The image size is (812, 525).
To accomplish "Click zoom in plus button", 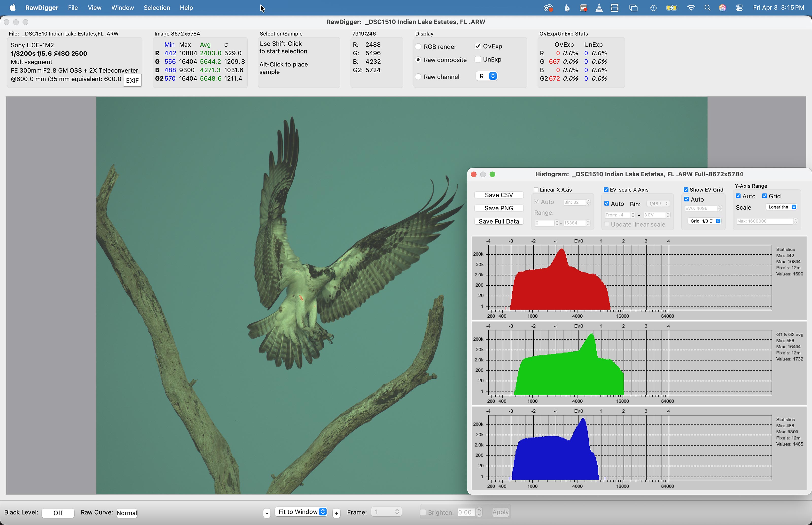I will point(336,513).
